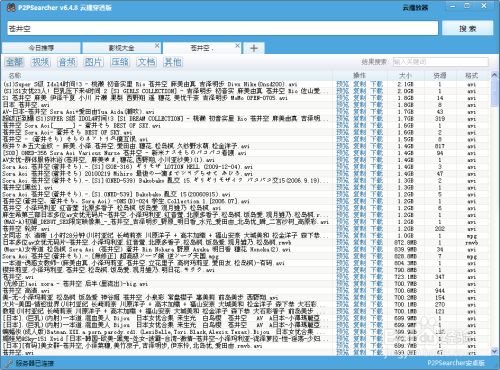The image size is (500, 370).
Task: Click 复制 for the 839.9MB result
Action: click(x=360, y=249)
